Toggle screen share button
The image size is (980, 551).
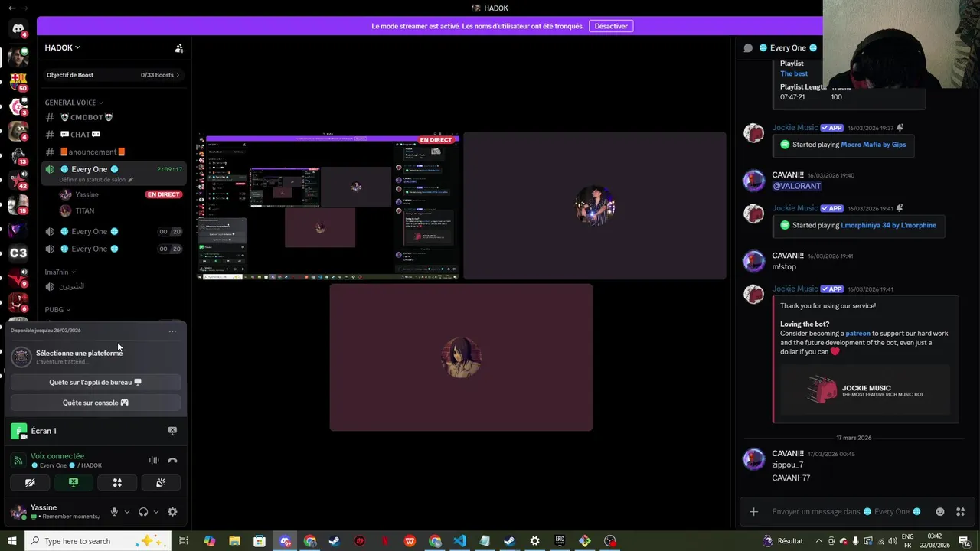pyautogui.click(x=73, y=483)
